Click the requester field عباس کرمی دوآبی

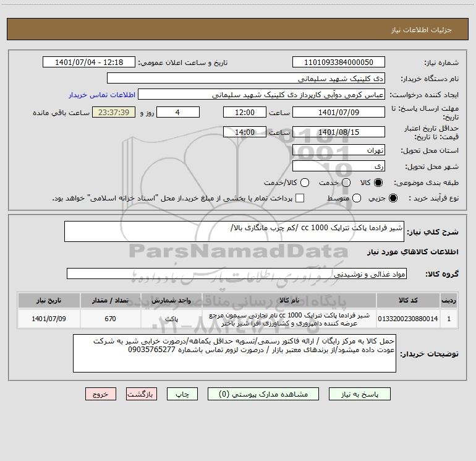(261, 95)
